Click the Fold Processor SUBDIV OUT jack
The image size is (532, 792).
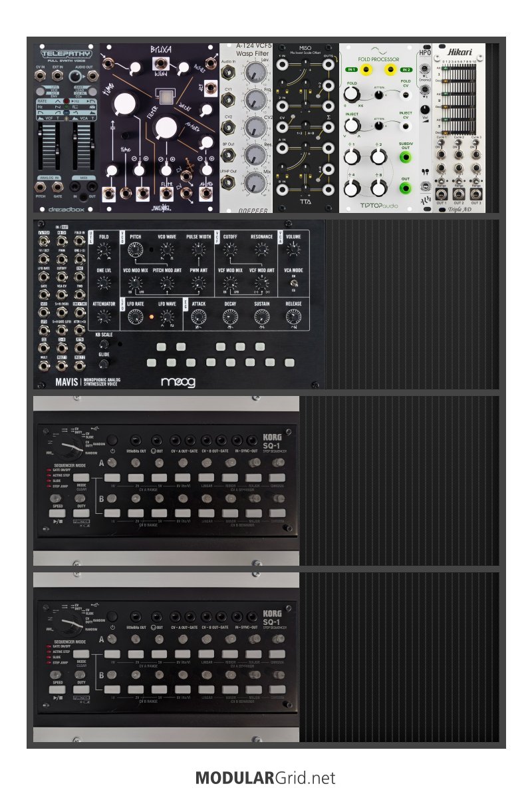click(x=406, y=156)
